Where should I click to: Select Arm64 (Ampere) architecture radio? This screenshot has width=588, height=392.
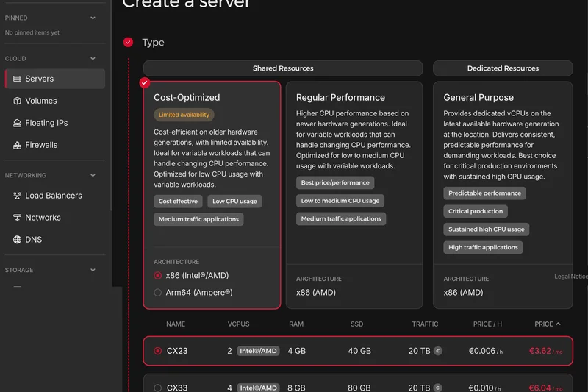157,293
